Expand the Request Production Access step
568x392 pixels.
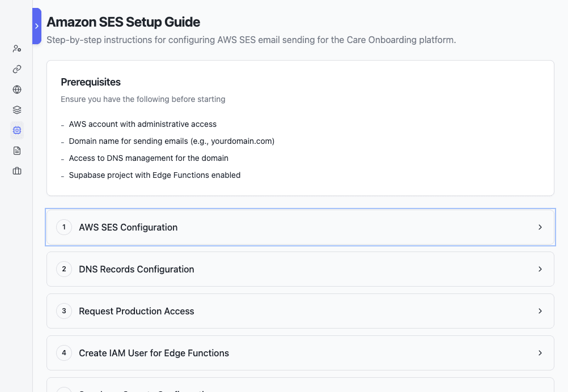(x=300, y=312)
